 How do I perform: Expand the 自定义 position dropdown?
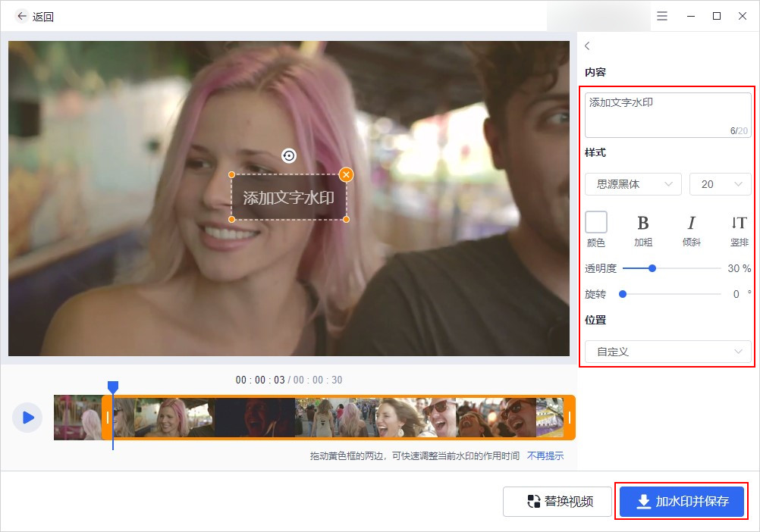coord(668,352)
